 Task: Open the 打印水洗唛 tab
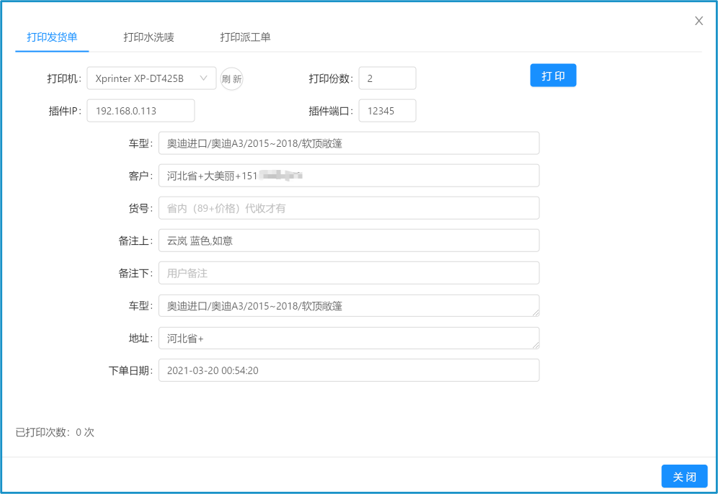pyautogui.click(x=148, y=37)
